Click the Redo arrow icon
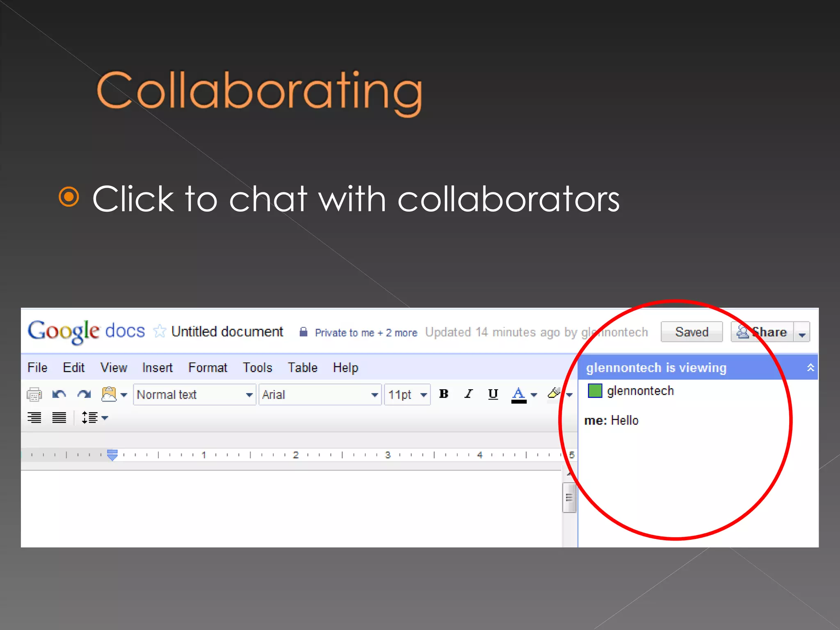This screenshot has height=630, width=840. [x=84, y=395]
